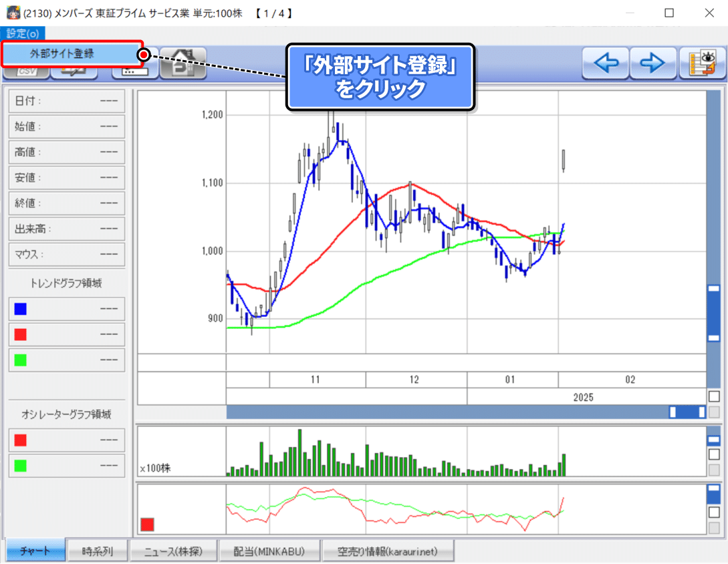Click the green oscillator color swatch in left panel
Screen dimensions: 728x564
[x=21, y=466]
